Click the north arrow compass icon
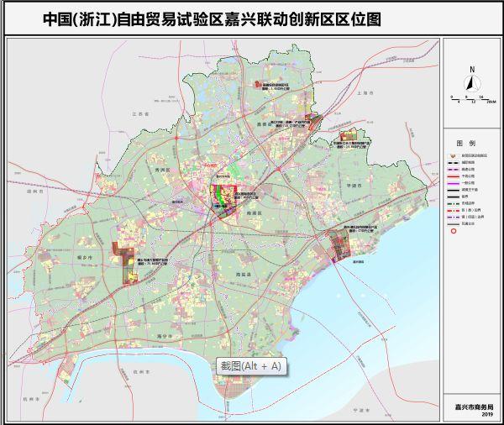This screenshot has height=425, width=504. pos(471,81)
